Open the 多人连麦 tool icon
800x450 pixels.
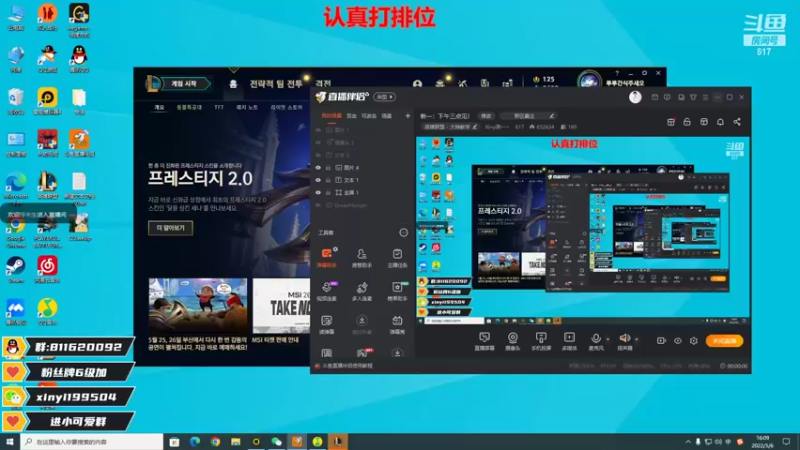[362, 291]
